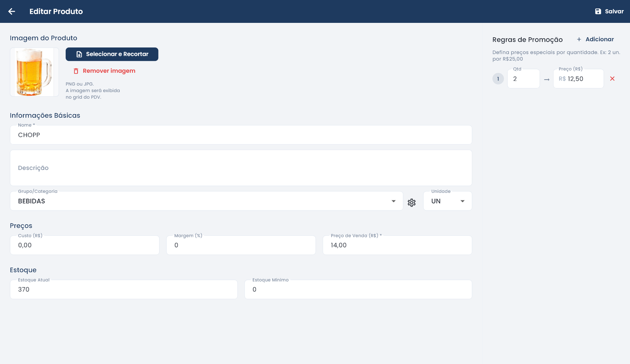Click the Informações Básicas heading
This screenshot has height=364, width=630.
(45, 115)
